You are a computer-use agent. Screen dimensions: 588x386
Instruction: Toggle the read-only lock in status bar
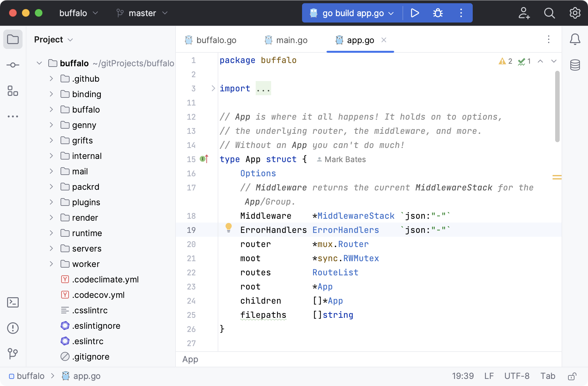point(572,376)
